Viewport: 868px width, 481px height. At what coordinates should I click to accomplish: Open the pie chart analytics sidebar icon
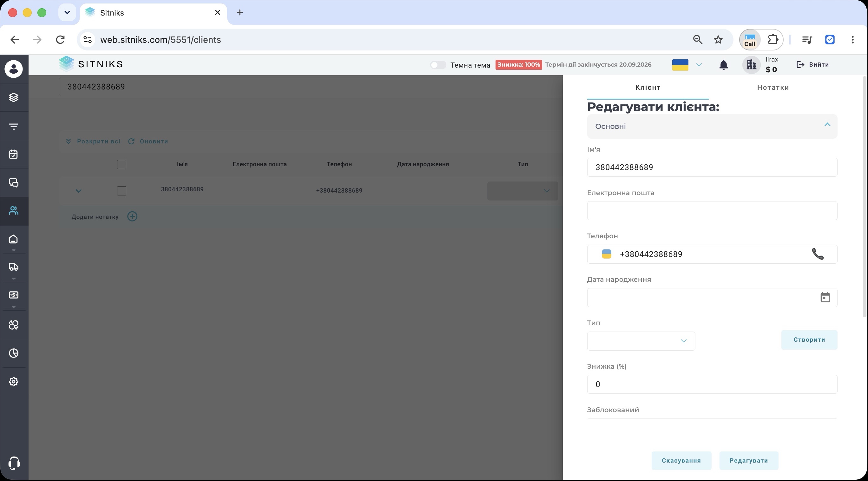point(13,353)
